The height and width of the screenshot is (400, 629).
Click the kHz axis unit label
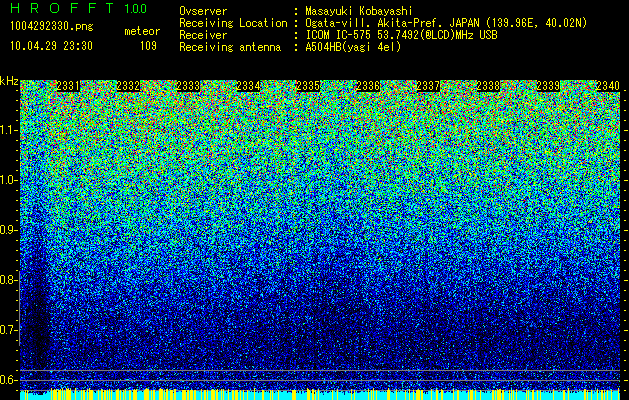[x=9, y=81]
